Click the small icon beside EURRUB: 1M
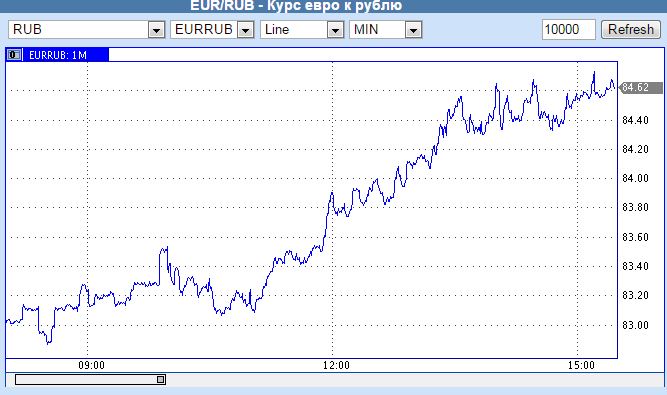 (14, 55)
